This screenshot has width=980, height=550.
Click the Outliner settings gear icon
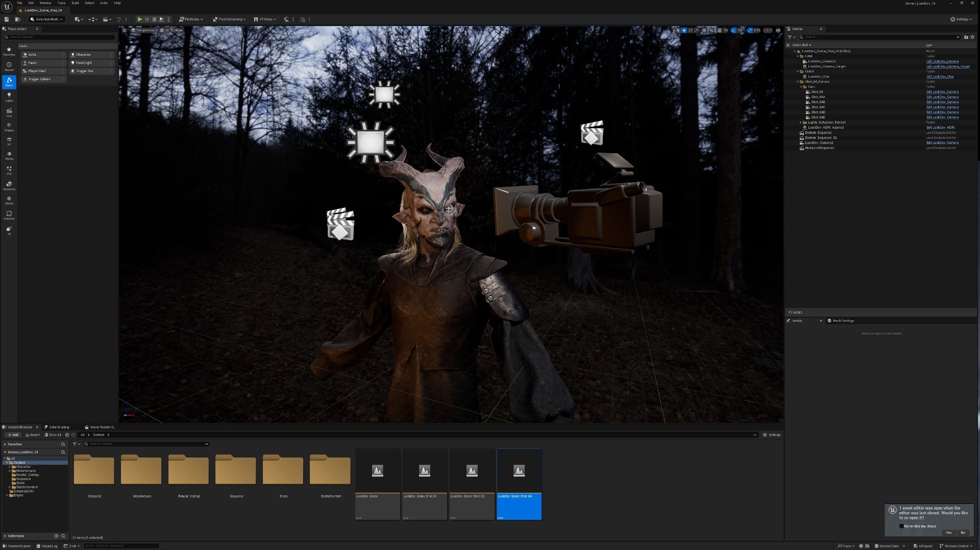pyautogui.click(x=972, y=37)
